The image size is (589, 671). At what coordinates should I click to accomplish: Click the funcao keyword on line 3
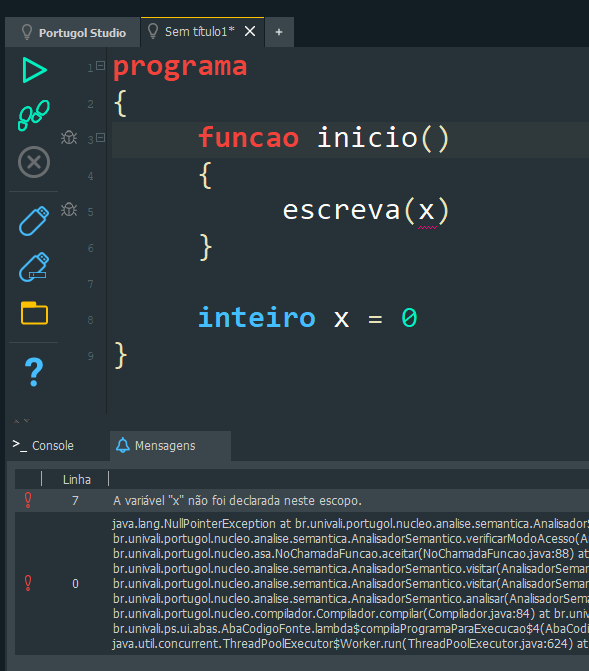(249, 138)
